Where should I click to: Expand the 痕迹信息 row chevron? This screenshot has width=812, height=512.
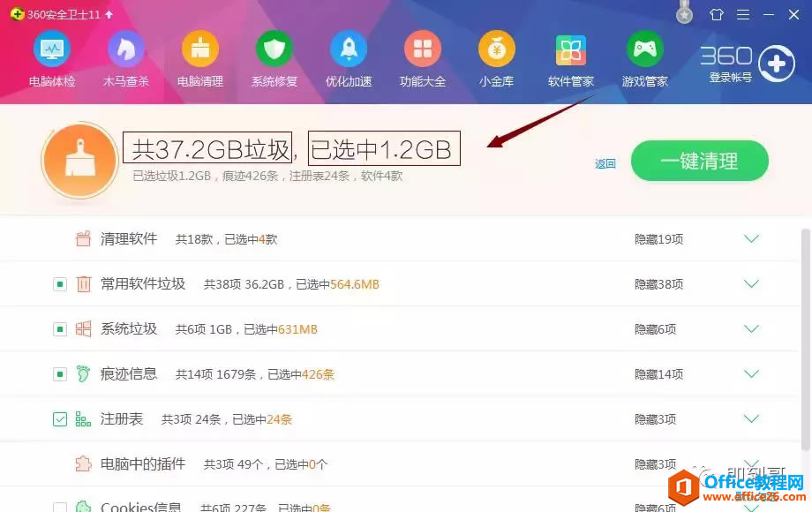[x=751, y=373]
